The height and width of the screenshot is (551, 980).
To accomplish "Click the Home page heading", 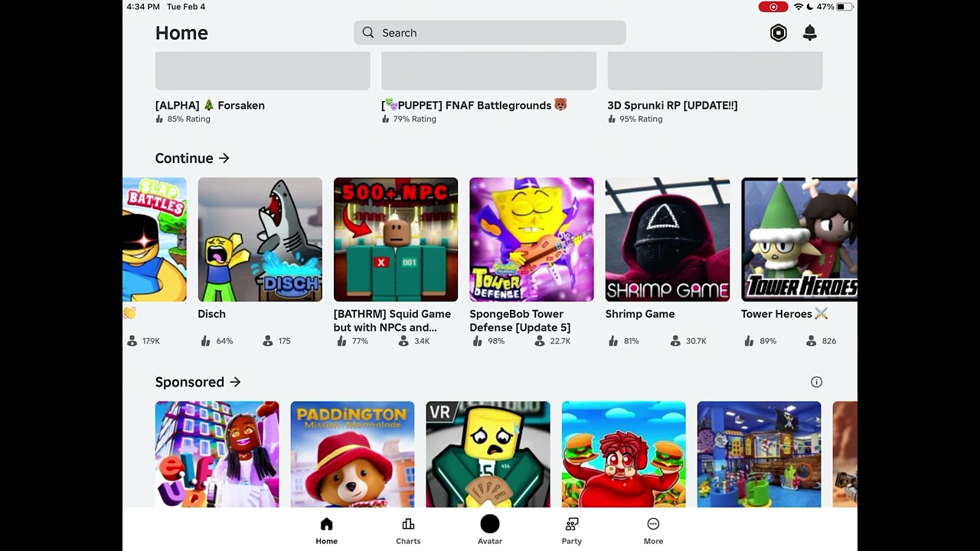I will pyautogui.click(x=181, y=33).
